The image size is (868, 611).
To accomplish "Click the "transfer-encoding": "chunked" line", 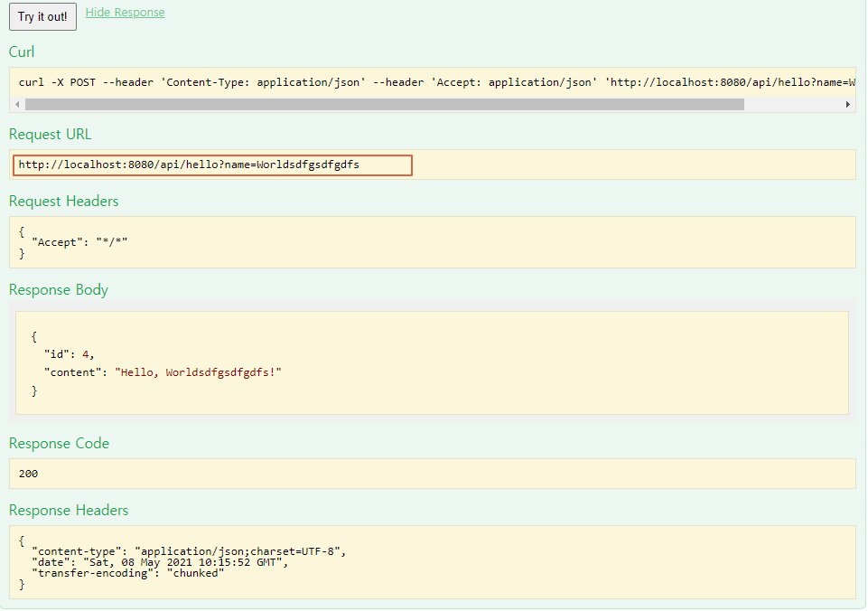I will pyautogui.click(x=128, y=573).
